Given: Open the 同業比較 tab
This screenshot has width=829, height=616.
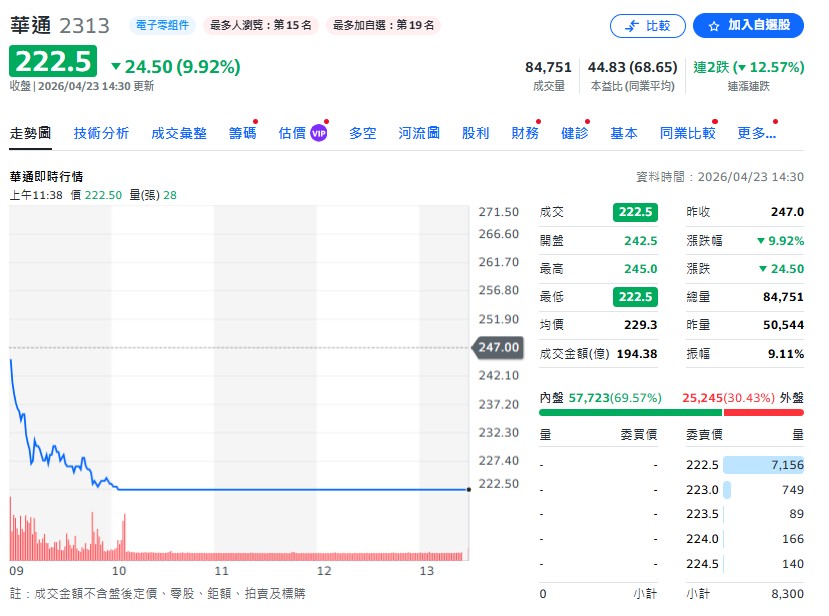Looking at the screenshot, I should point(687,133).
